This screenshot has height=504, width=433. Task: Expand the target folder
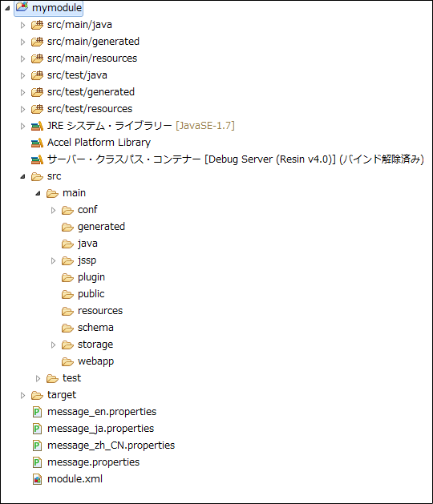click(22, 395)
